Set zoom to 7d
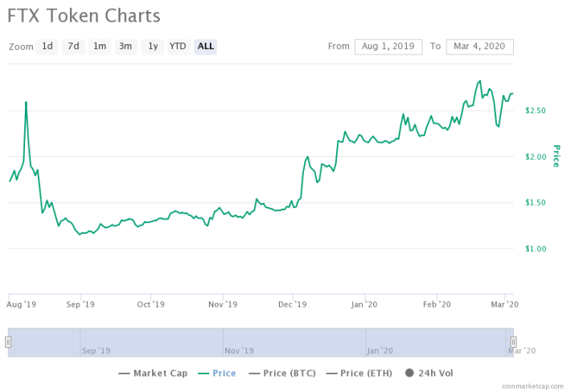The height and width of the screenshot is (392, 571). [x=73, y=47]
